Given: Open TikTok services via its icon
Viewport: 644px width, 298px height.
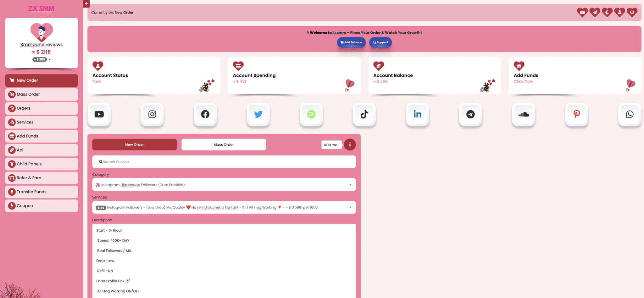Looking at the screenshot, I should 364,114.
